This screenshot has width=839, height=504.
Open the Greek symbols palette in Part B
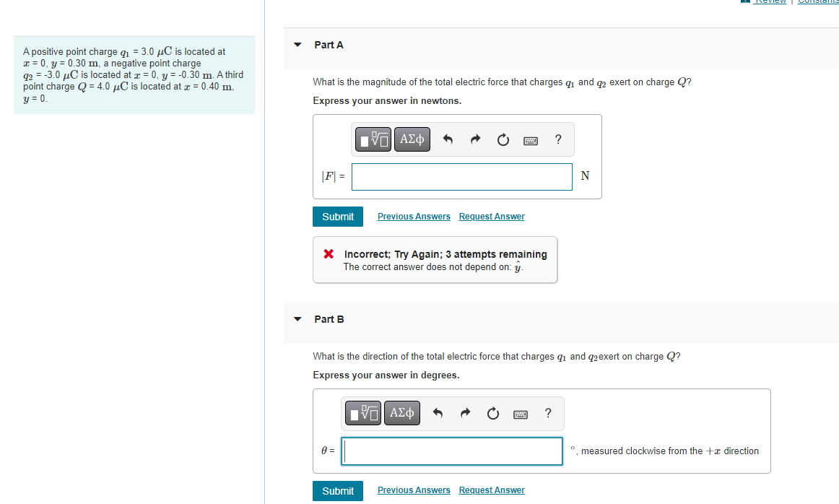click(x=402, y=412)
